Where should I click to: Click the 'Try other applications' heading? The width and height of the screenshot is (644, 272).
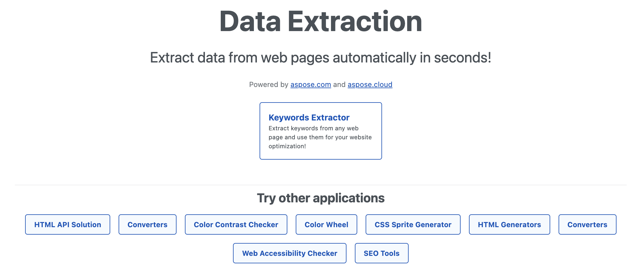pos(321,198)
